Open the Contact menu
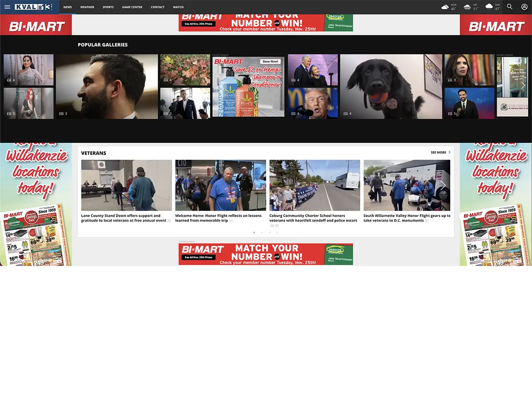532x415 pixels. click(x=158, y=7)
